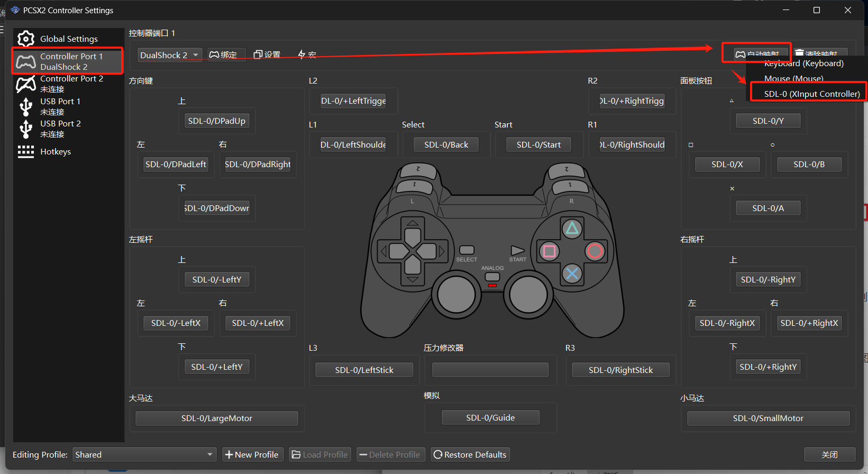This screenshot has width=868, height=474.
Task: Open the Editing Profile Shared dropdown
Action: pyautogui.click(x=144, y=454)
